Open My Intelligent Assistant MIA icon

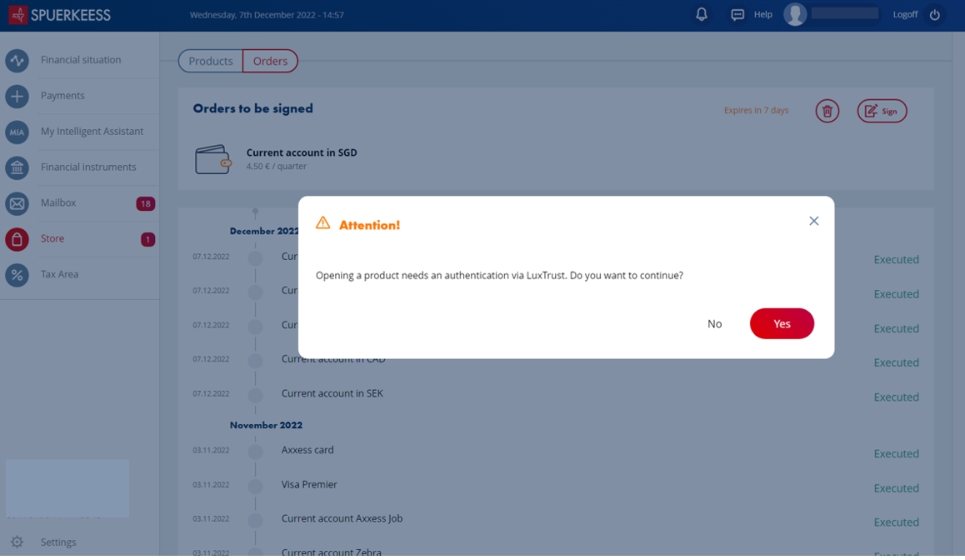[17, 132]
